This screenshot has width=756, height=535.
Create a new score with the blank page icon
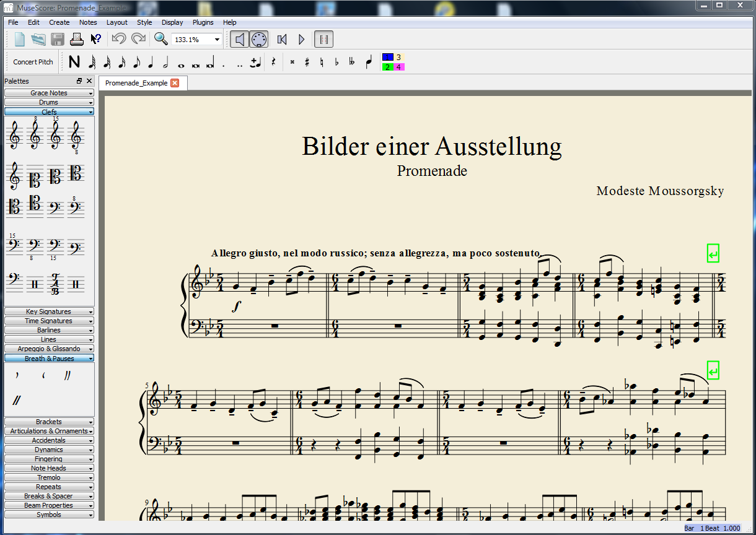click(20, 40)
